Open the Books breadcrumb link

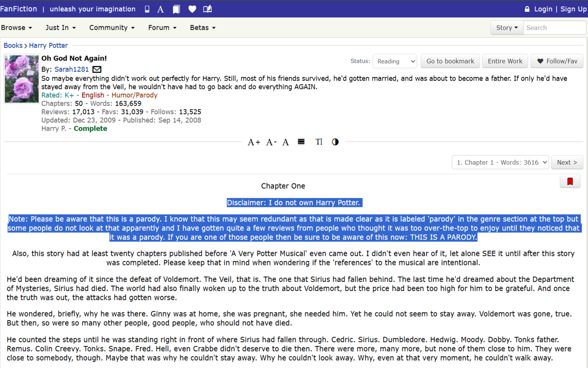pyautogui.click(x=13, y=46)
